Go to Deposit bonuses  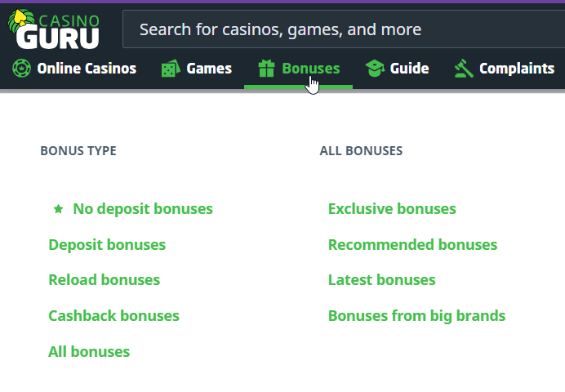point(107,245)
